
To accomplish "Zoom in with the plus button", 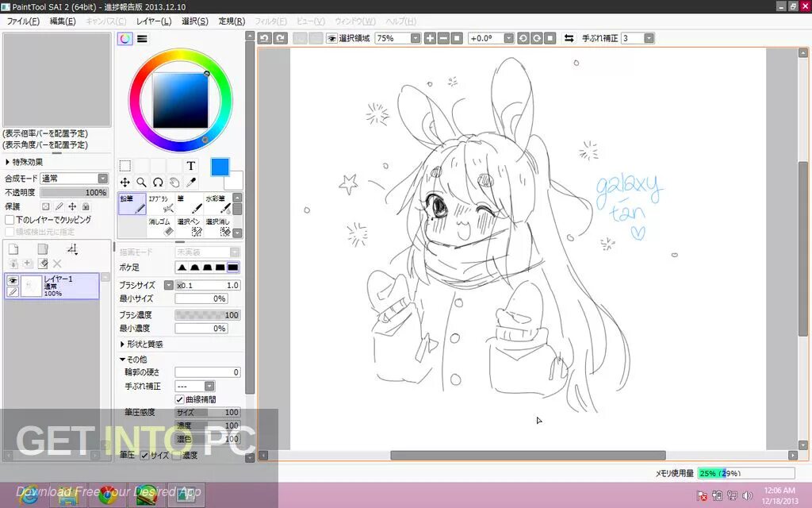I will click(430, 38).
